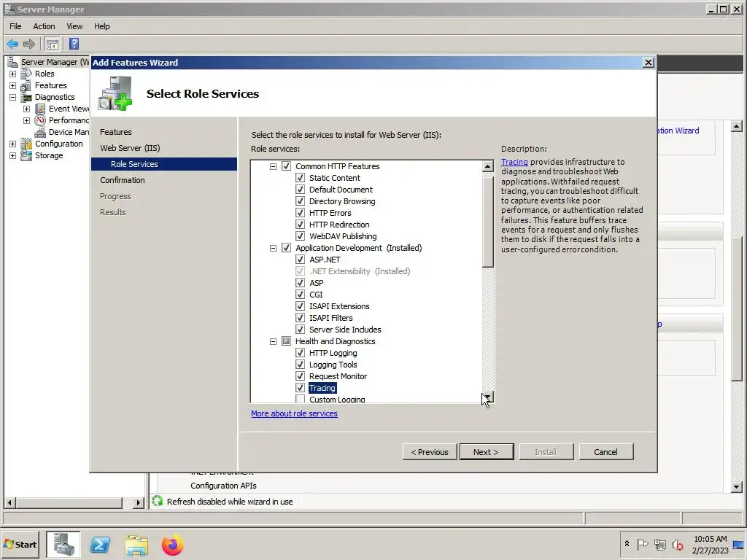
Task: Select the Configuration icon in the tree
Action: [26, 144]
